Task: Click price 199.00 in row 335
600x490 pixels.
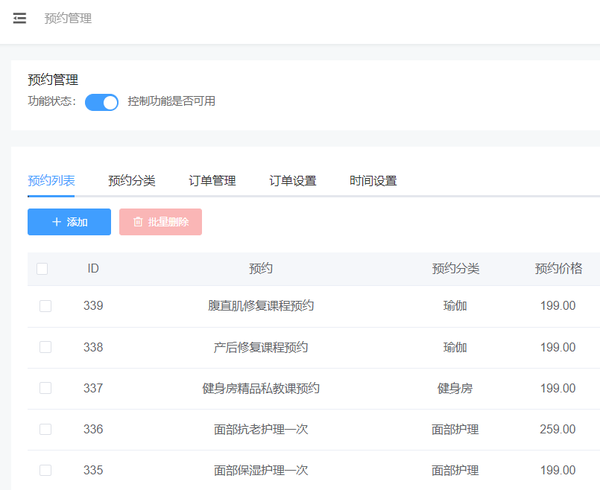Action: click(558, 470)
